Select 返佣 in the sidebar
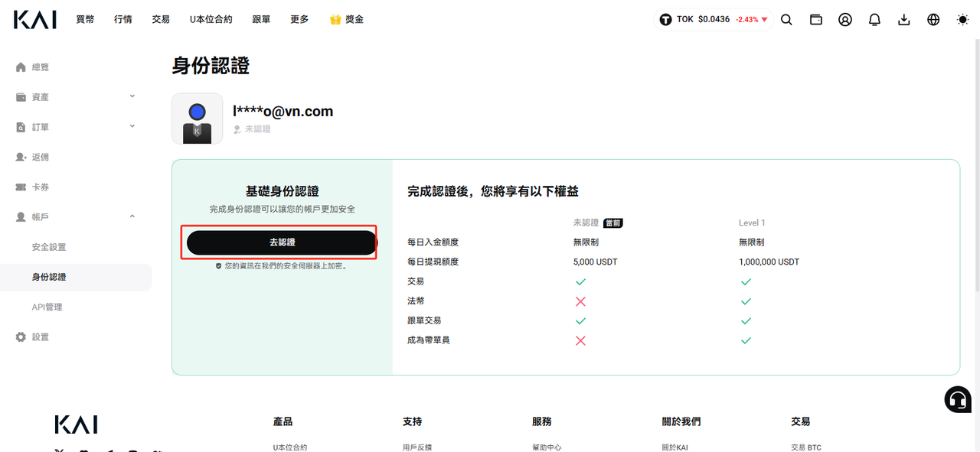The height and width of the screenshot is (452, 980). (41, 157)
